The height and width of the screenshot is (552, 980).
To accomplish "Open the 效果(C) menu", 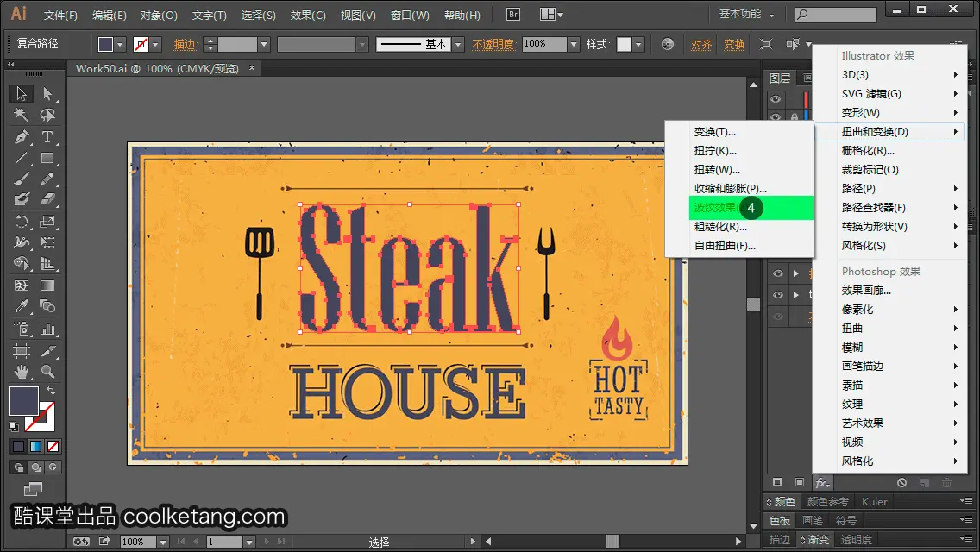I will point(308,15).
